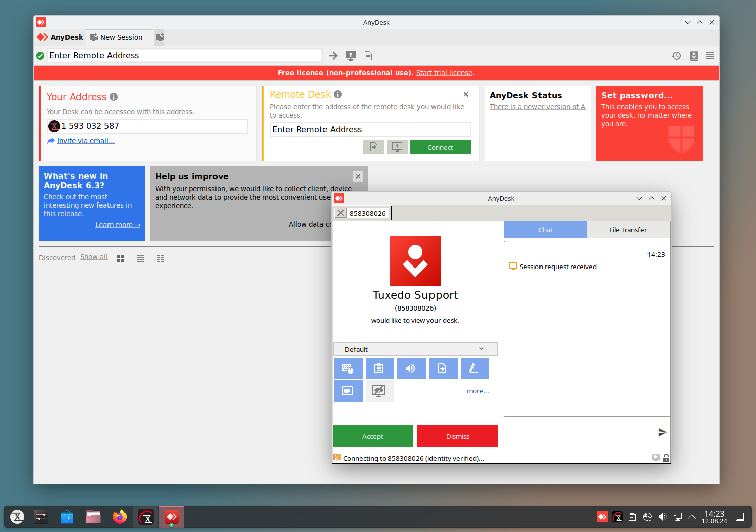Open the Chat tab

click(x=546, y=230)
